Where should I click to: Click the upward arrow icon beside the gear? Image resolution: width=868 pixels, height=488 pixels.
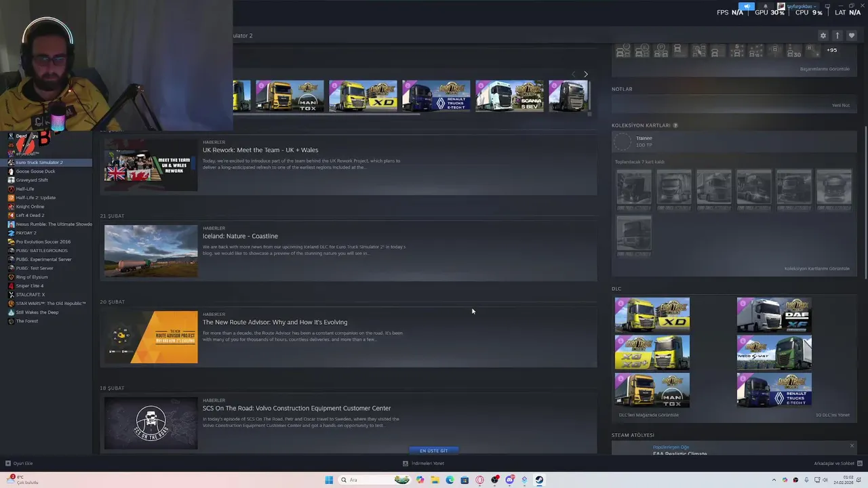837,35
